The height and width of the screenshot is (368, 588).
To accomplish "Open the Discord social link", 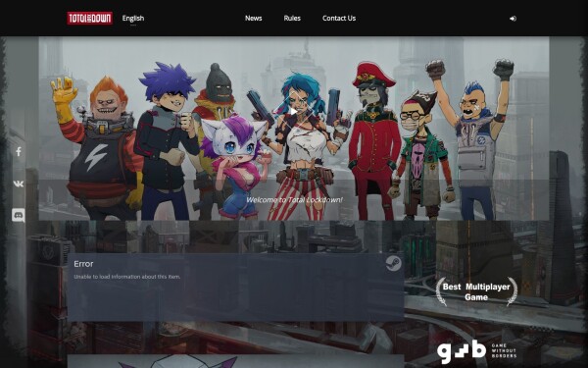I will (x=19, y=215).
